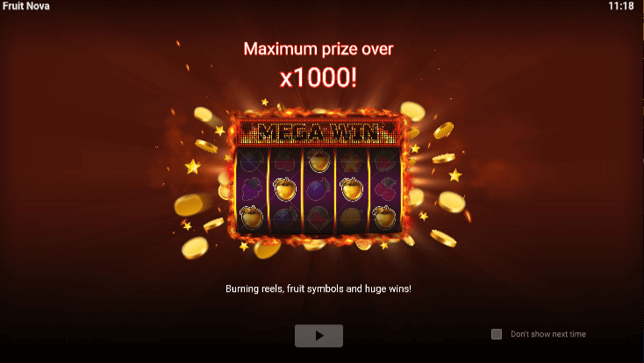
Task: Select the golden apple atop the middle reel
Action: click(x=318, y=160)
